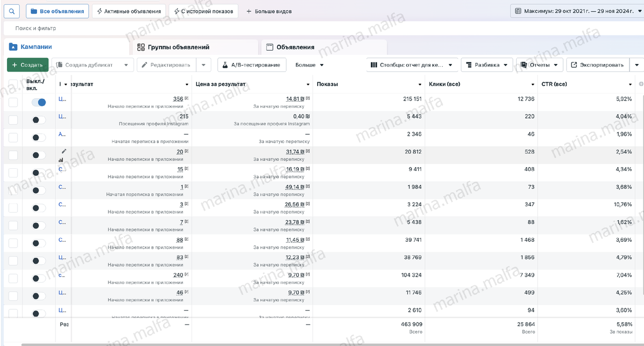Click the pencil edit icon in the 20 812 row
The height and width of the screenshot is (346, 644).
64,152
